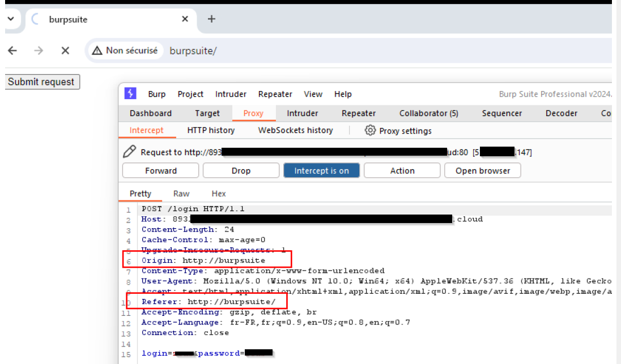Image resolution: width=621 pixels, height=364 pixels.
Task: Click the Non sécurisé warning icon
Action: [97, 50]
